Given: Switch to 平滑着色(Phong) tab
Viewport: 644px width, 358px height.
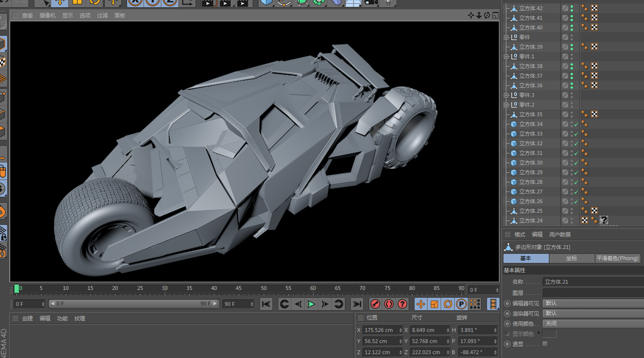Looking at the screenshot, I should 617,258.
